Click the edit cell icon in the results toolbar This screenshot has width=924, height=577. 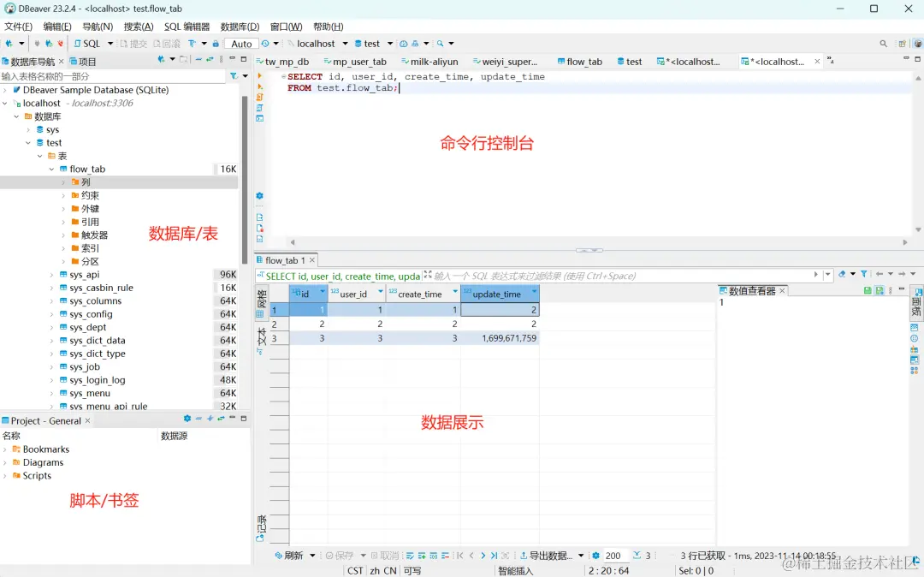(x=410, y=556)
